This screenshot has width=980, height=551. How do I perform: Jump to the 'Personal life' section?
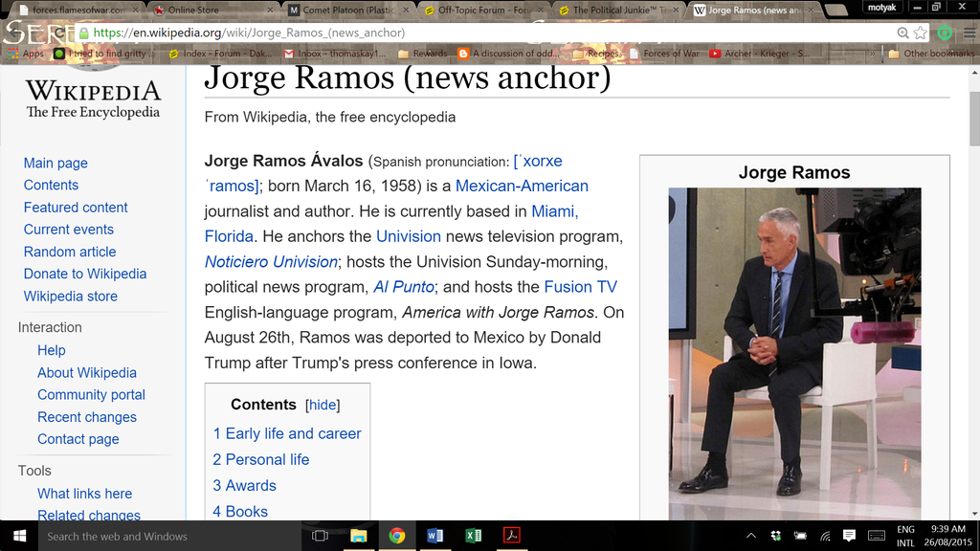(260, 460)
